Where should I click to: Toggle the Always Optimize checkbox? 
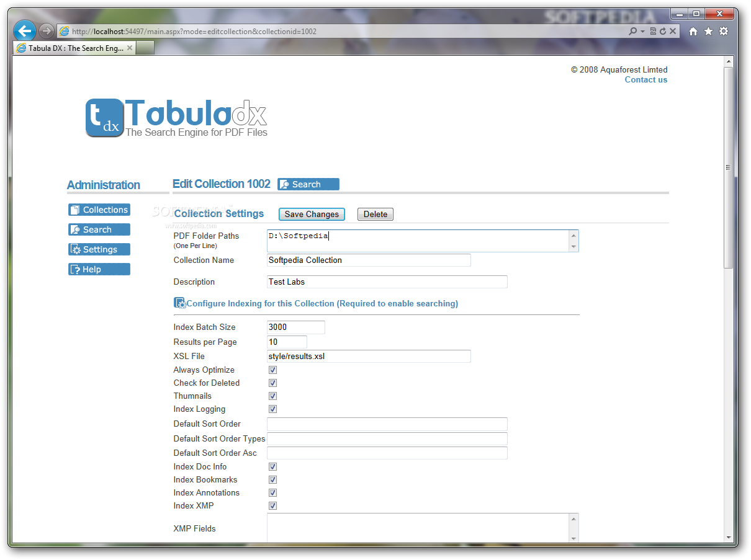(x=272, y=370)
